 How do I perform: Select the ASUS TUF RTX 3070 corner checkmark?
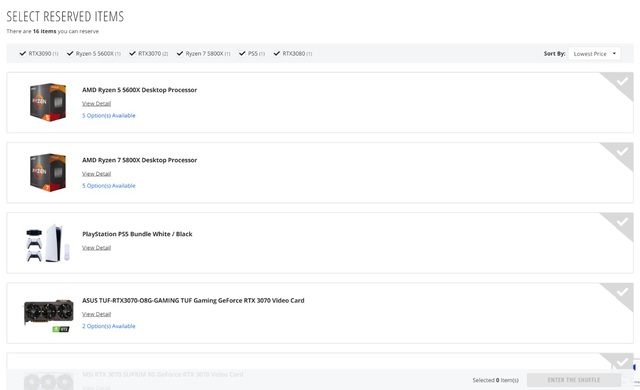point(622,292)
